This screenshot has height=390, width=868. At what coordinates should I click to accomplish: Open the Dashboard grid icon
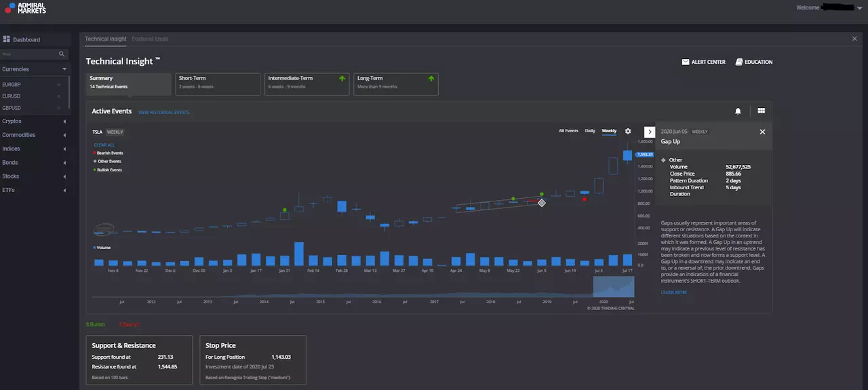[x=6, y=39]
